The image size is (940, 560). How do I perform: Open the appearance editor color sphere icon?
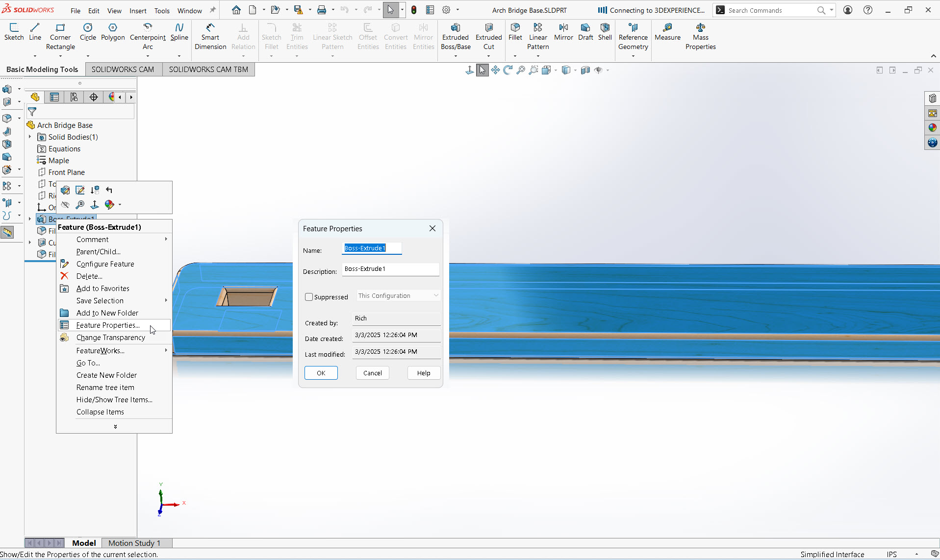[110, 204]
